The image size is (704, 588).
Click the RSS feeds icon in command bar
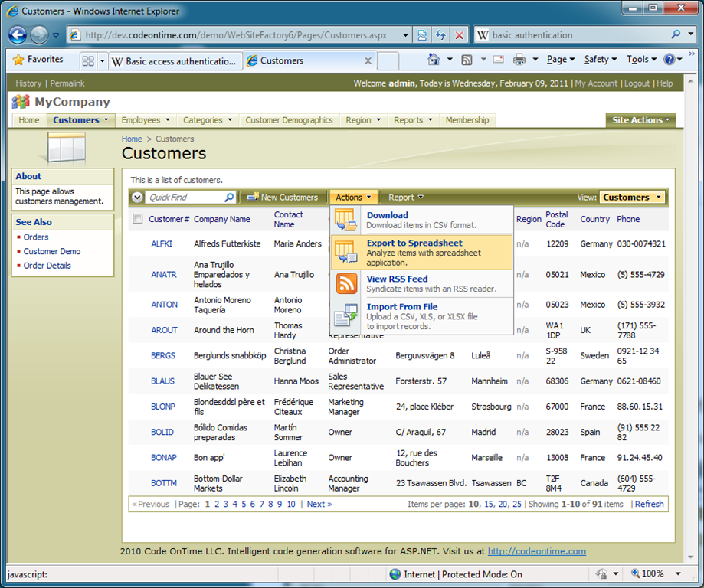pos(467,59)
